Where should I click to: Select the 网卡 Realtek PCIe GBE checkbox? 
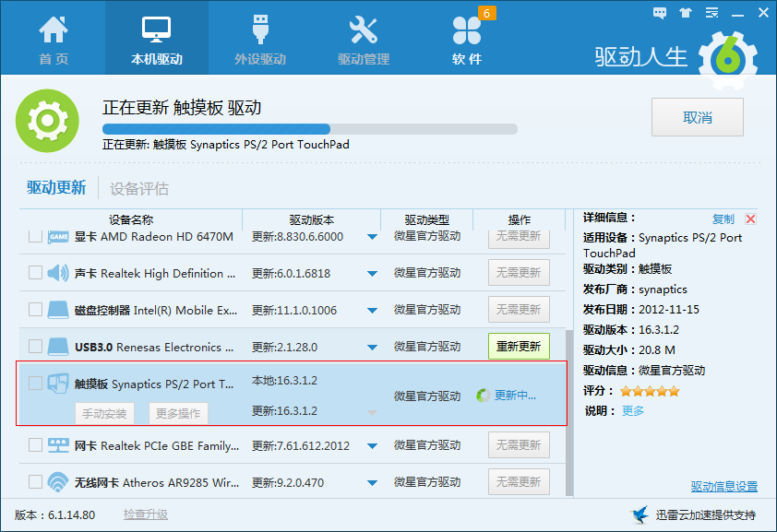tap(35, 445)
